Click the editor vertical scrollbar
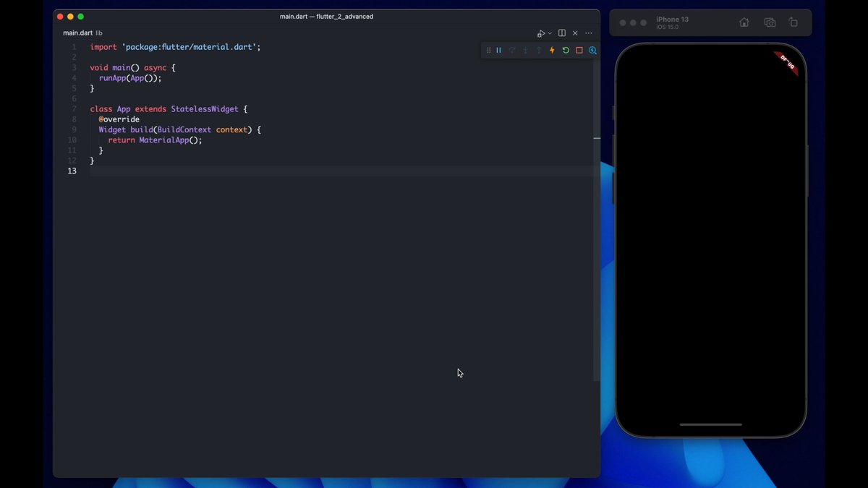868x488 pixels. [x=597, y=217]
